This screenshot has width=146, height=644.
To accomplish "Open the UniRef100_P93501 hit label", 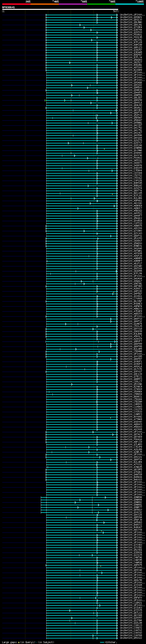I will pos(131,35).
